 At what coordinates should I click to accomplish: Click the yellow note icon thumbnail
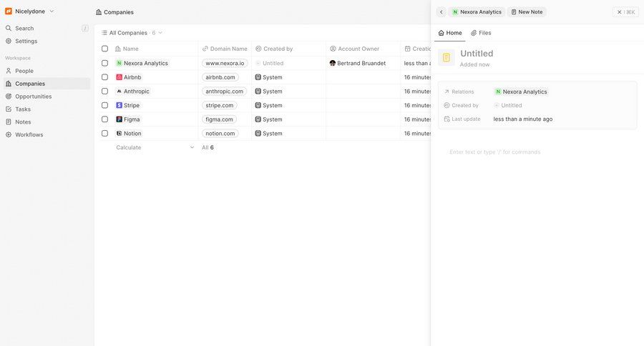447,57
